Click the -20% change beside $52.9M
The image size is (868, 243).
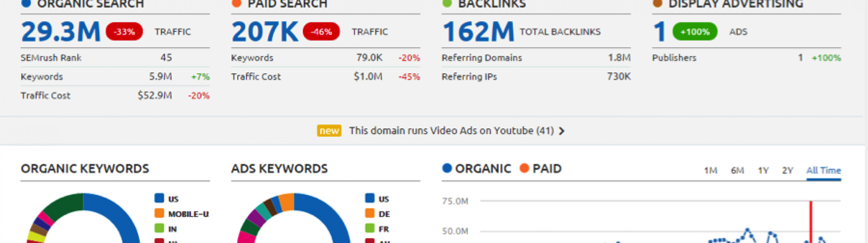pos(199,96)
